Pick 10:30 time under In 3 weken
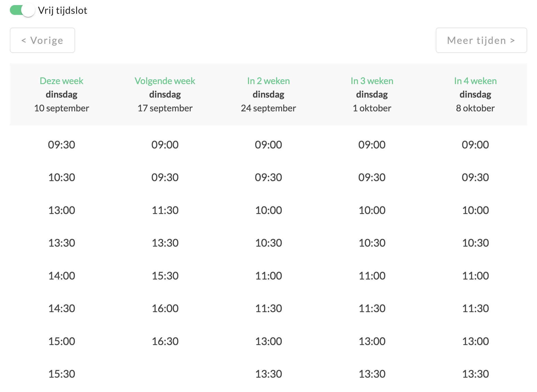The height and width of the screenshot is (392, 537). coord(372,243)
